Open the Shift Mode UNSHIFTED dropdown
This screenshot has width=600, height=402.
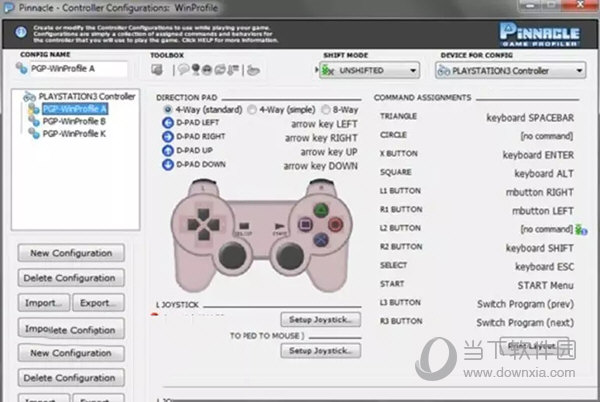pos(369,70)
